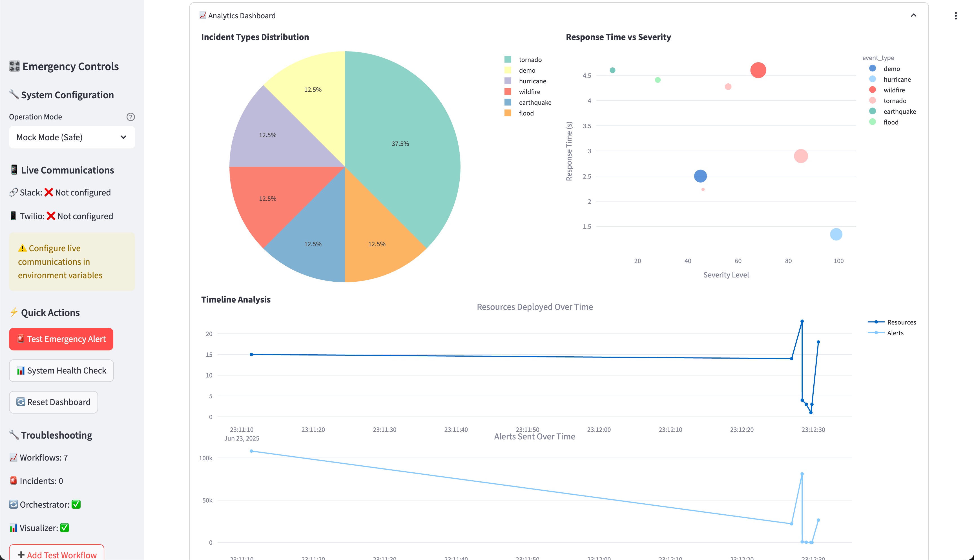
Task: Click the Orchestrator green checkmark icon
Action: (76, 504)
